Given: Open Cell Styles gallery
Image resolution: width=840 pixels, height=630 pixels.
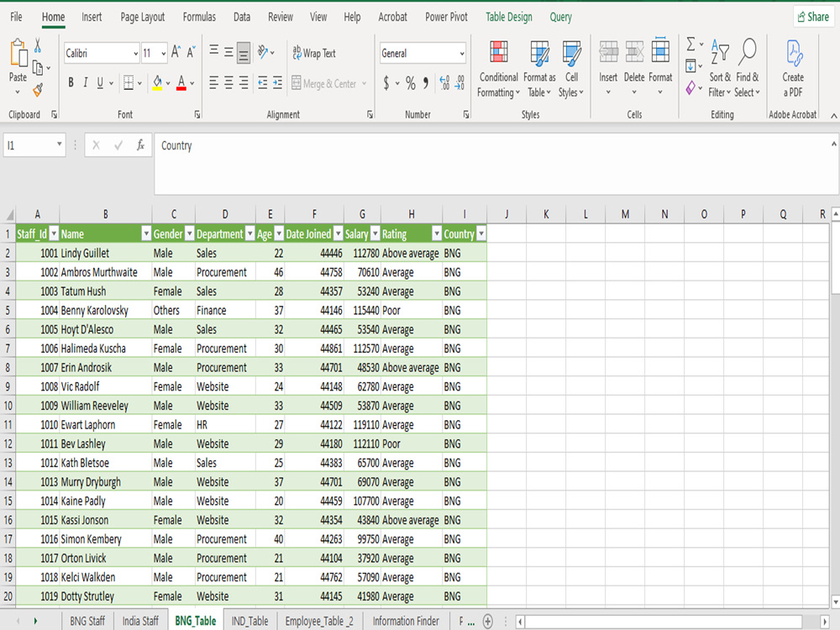Looking at the screenshot, I should [x=571, y=69].
